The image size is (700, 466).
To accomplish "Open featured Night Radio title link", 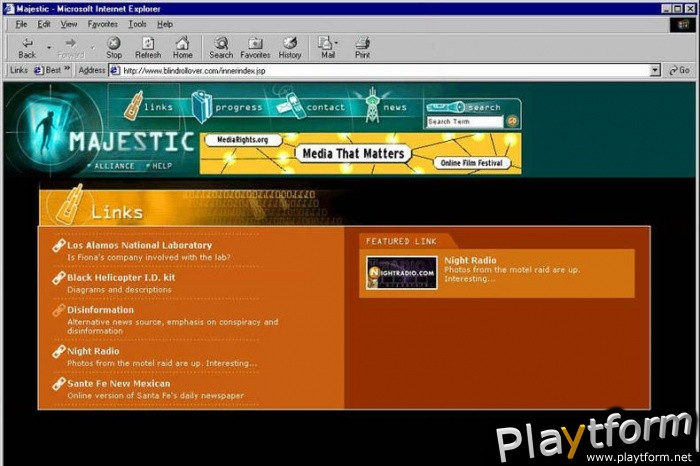I will (470, 260).
